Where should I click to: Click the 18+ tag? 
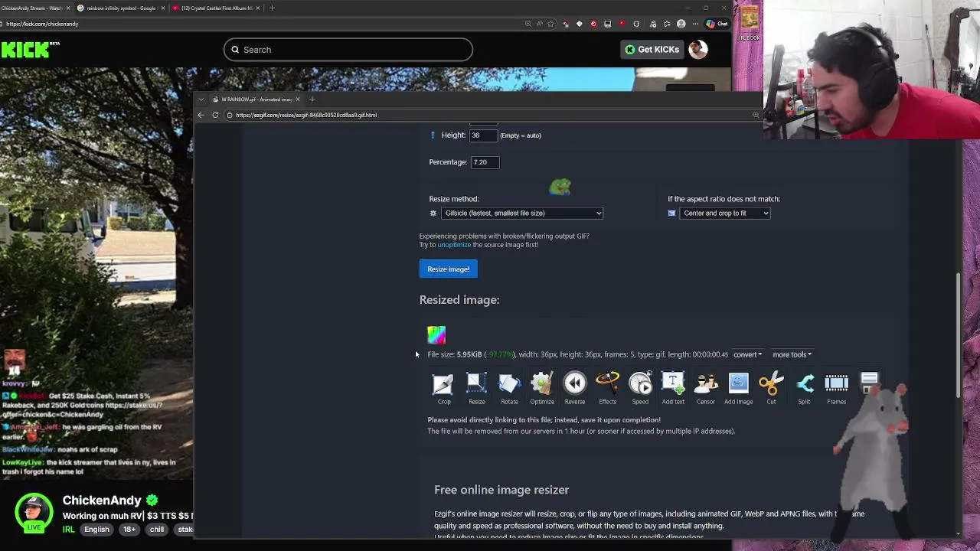[129, 530]
